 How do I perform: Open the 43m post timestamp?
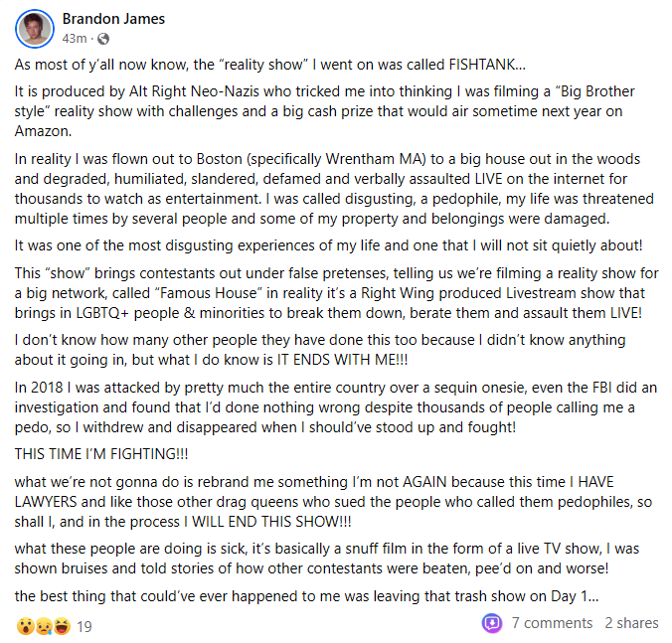point(75,39)
